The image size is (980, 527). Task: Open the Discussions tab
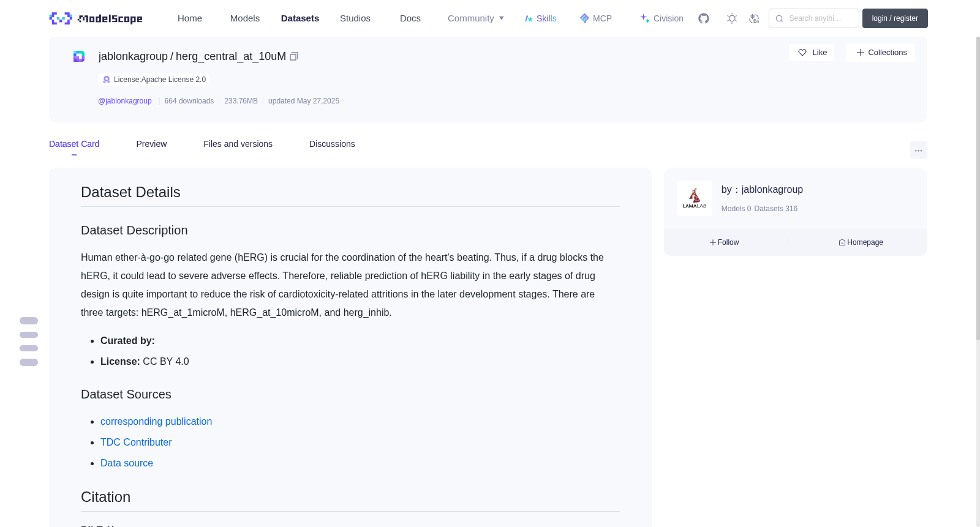coord(332,144)
